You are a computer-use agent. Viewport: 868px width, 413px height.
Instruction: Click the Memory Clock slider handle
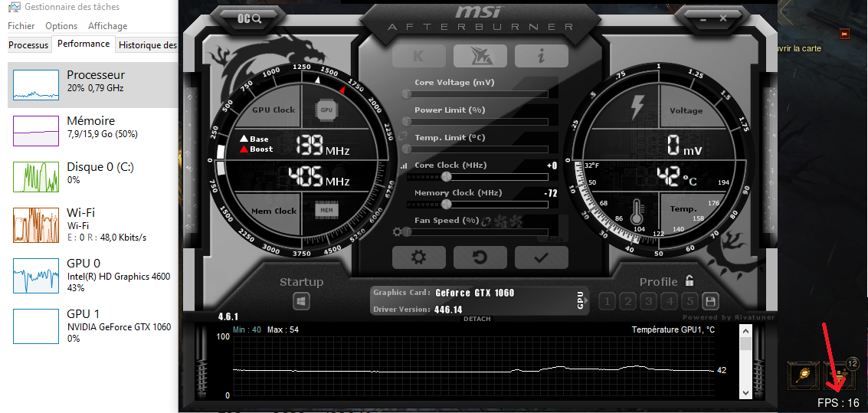click(x=447, y=205)
